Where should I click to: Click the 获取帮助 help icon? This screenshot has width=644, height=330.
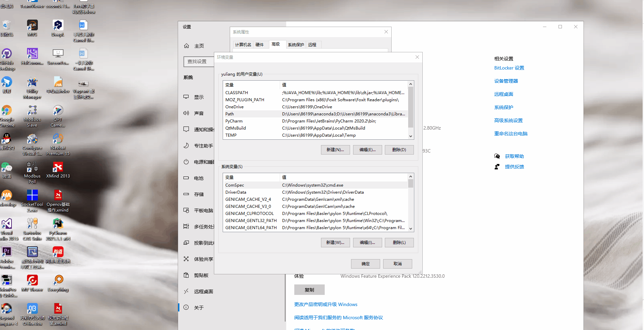497,156
